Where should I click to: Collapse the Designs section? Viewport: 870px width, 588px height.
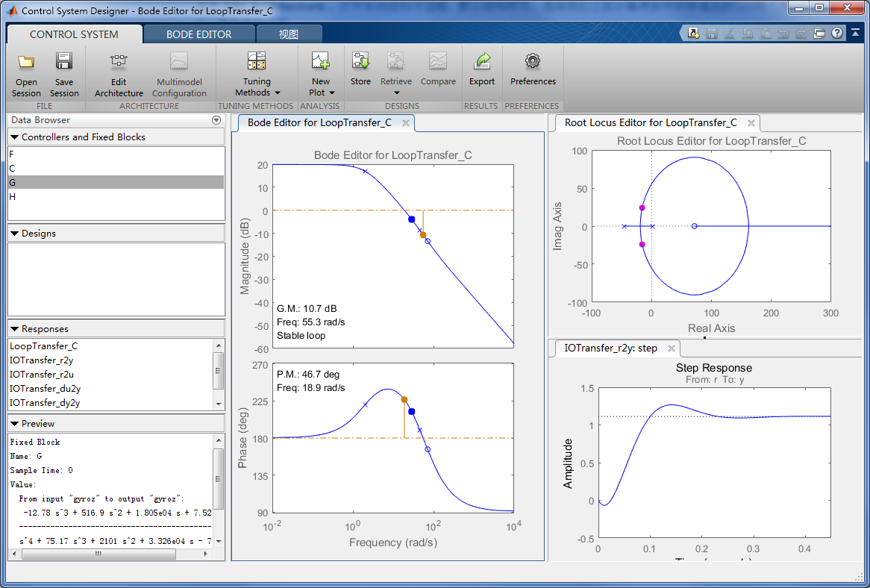14,234
